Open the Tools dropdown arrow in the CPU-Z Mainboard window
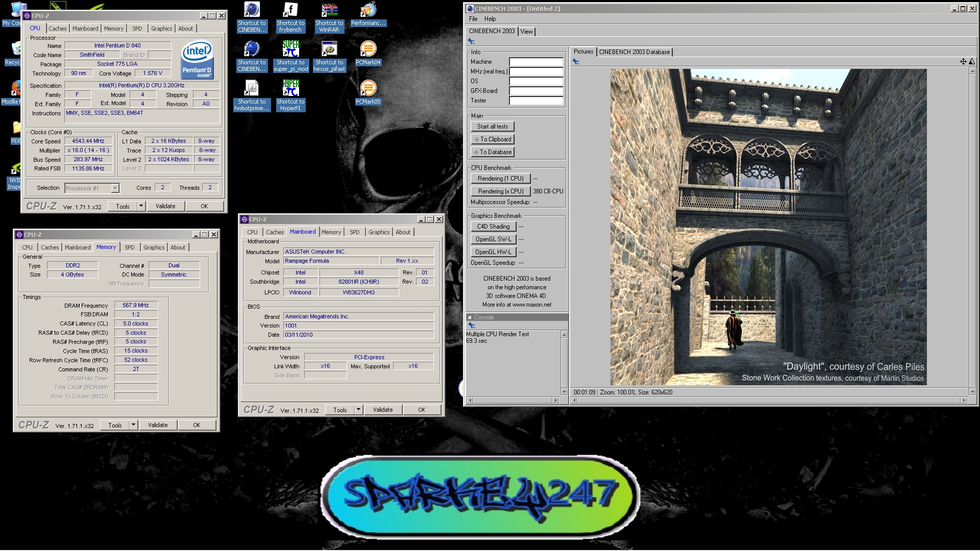Screen dimensions: 980x551 (x=358, y=410)
